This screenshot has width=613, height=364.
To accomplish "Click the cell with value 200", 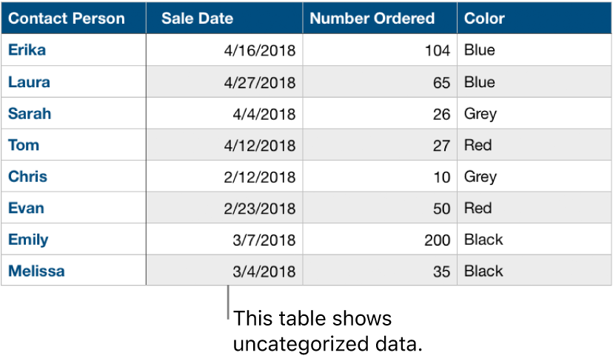I will point(438,240).
